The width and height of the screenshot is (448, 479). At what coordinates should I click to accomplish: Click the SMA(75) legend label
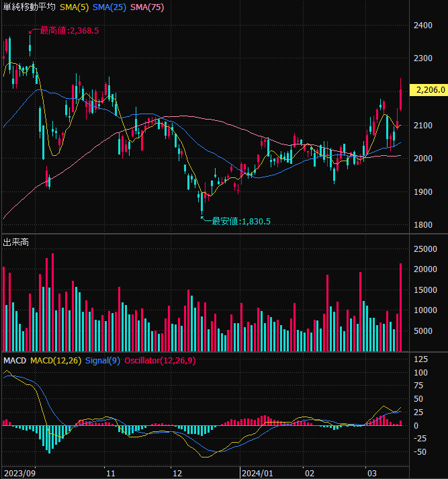[x=147, y=7]
